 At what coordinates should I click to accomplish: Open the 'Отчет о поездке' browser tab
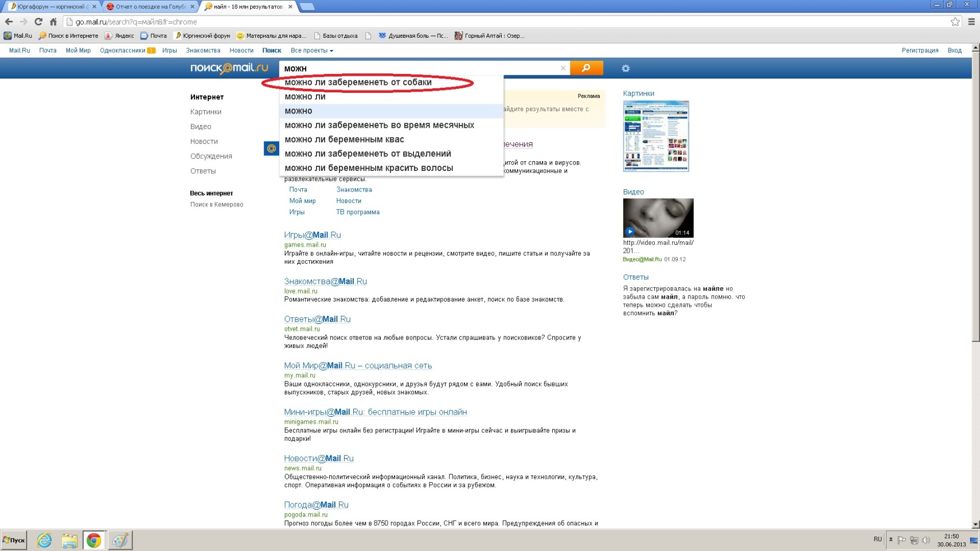tap(150, 6)
